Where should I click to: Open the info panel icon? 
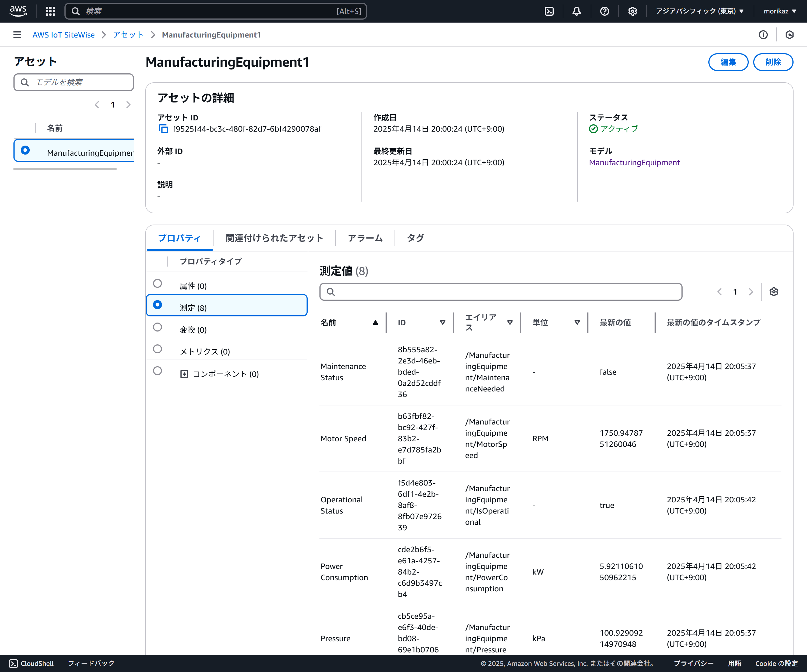pos(763,35)
